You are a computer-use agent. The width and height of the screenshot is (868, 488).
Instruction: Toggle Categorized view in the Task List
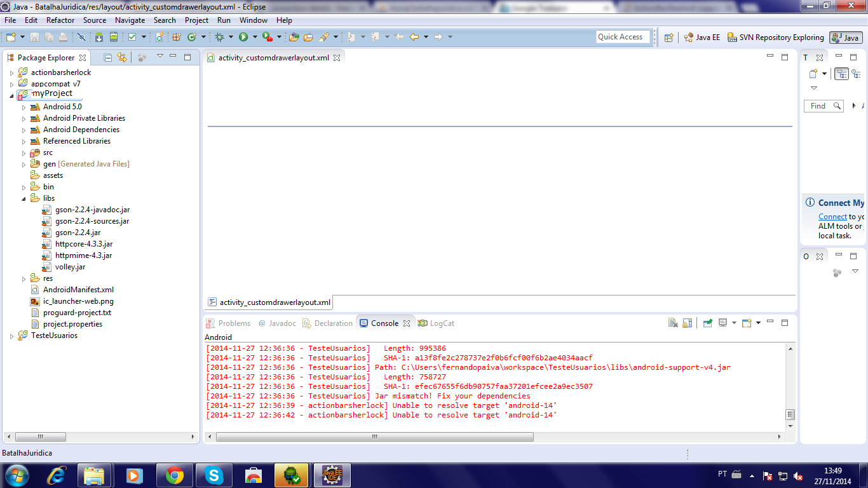(x=841, y=74)
